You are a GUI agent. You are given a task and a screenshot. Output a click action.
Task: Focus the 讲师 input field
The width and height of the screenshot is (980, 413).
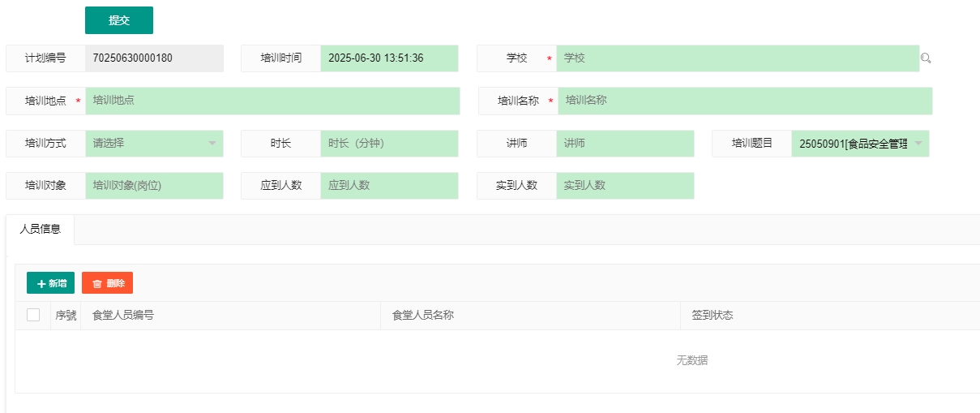click(625, 144)
